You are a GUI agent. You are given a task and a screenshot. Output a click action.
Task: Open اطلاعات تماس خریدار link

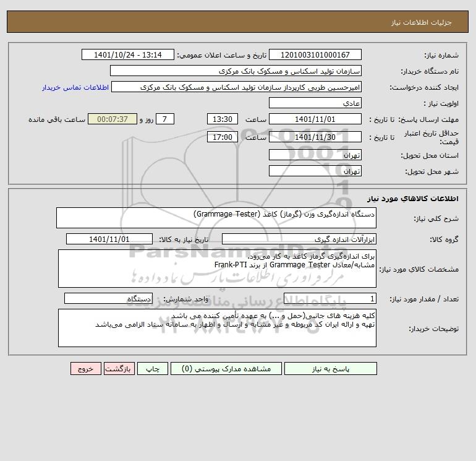click(x=75, y=87)
